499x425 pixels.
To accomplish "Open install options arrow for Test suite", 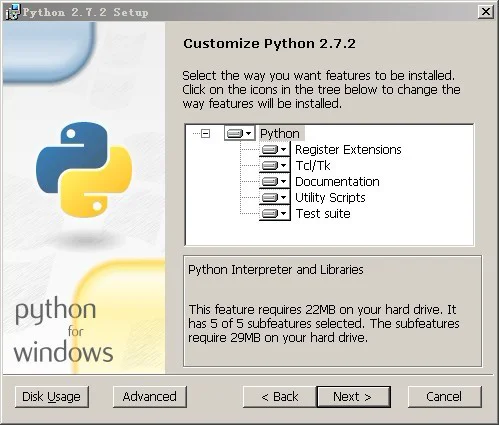I will [283, 214].
